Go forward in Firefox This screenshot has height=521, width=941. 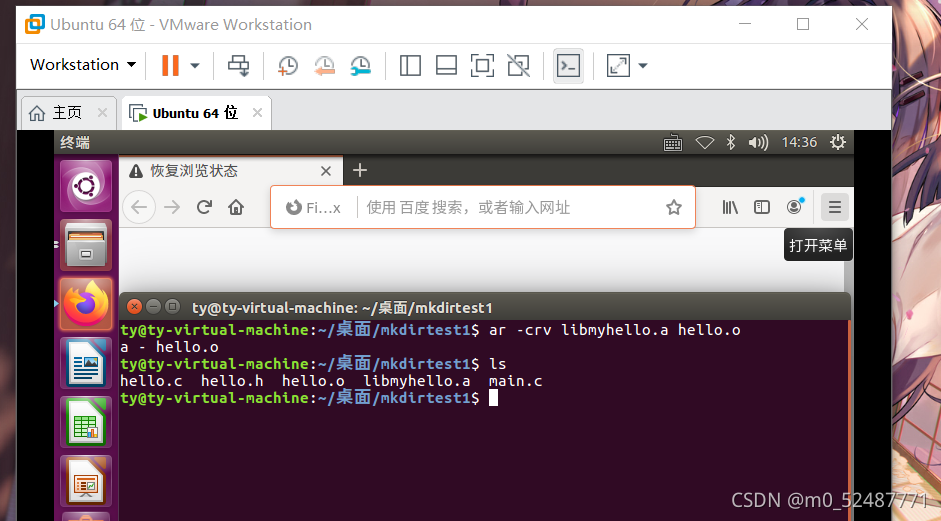(x=172, y=207)
